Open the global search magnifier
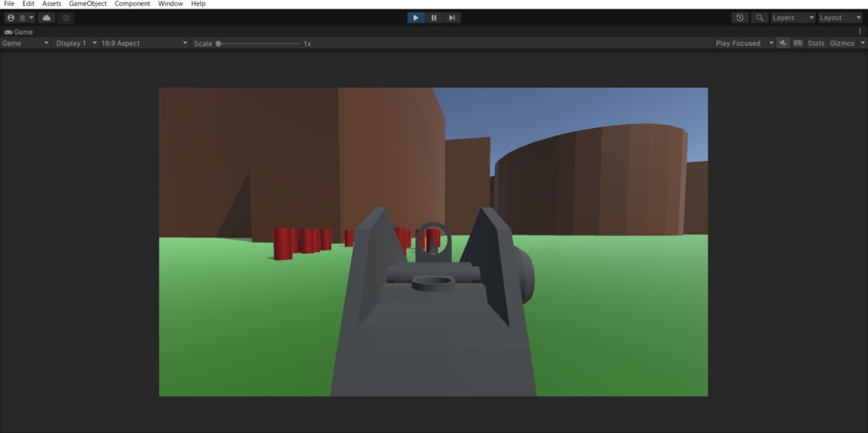The height and width of the screenshot is (433, 868). (x=759, y=18)
